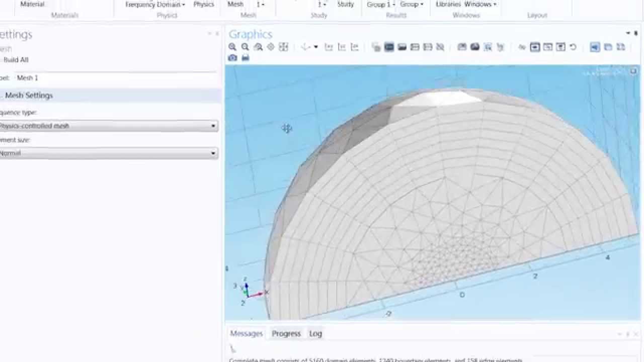Image resolution: width=644 pixels, height=362 pixels.
Task: Click the clear-messages icon under Messages tab
Action: pyautogui.click(x=232, y=348)
